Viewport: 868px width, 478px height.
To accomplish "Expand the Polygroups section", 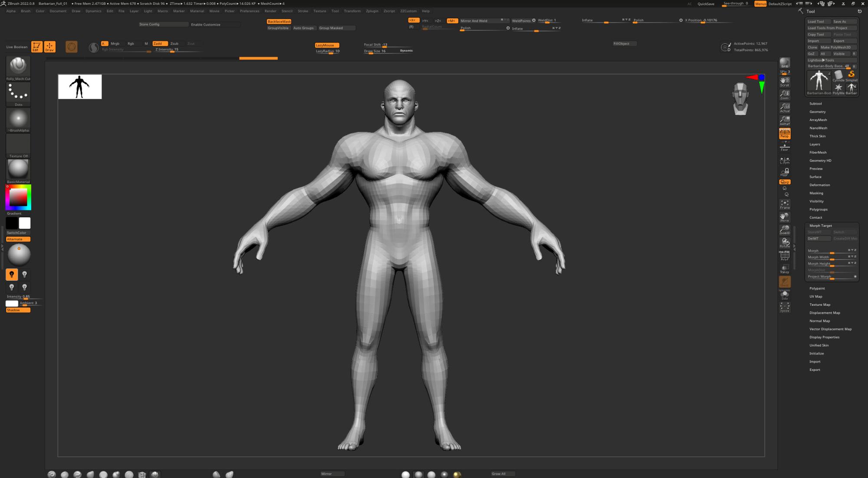I will pyautogui.click(x=818, y=210).
